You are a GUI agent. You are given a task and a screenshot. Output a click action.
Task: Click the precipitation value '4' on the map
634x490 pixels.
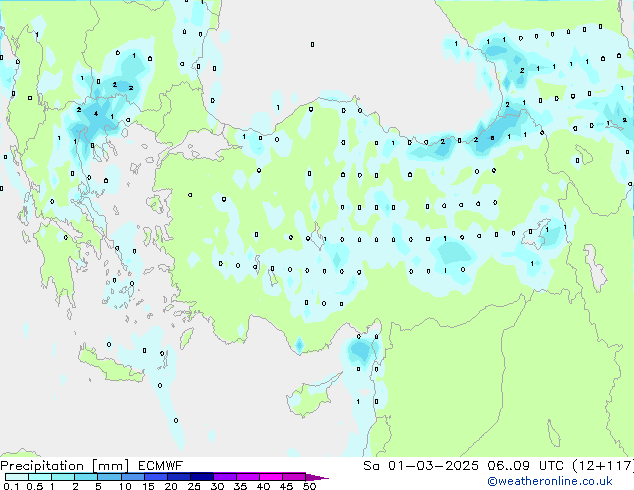coord(96,114)
